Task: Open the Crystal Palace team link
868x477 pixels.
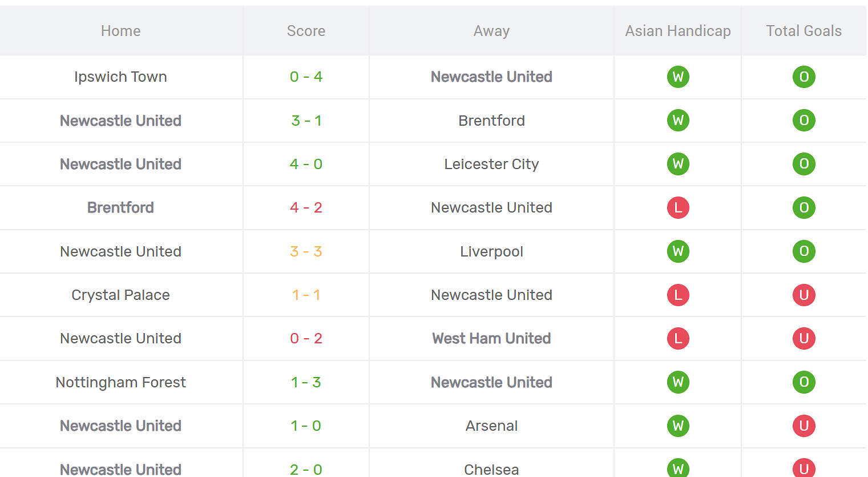Action: (120, 295)
